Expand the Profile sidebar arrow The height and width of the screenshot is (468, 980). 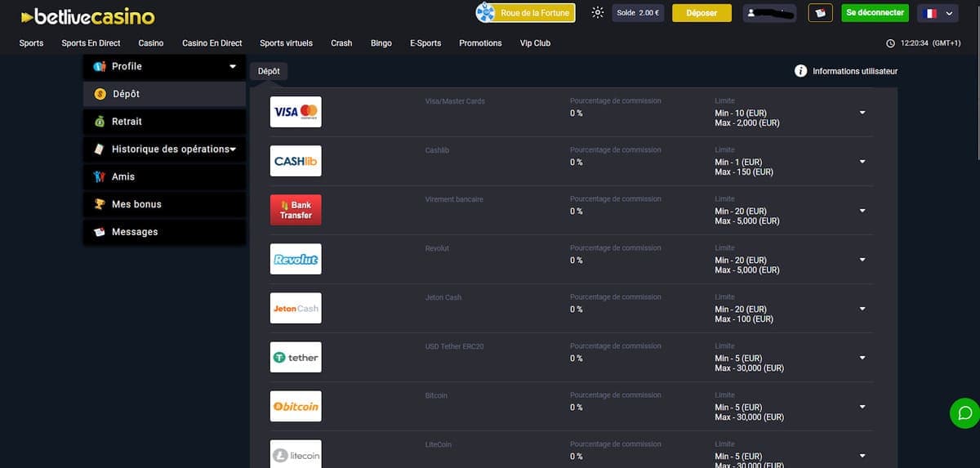pos(233,66)
